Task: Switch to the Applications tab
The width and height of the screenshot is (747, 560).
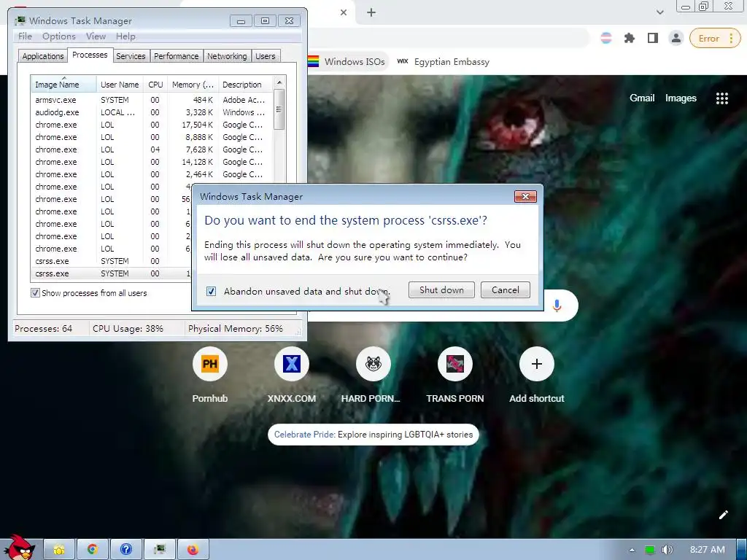Action: pos(43,56)
